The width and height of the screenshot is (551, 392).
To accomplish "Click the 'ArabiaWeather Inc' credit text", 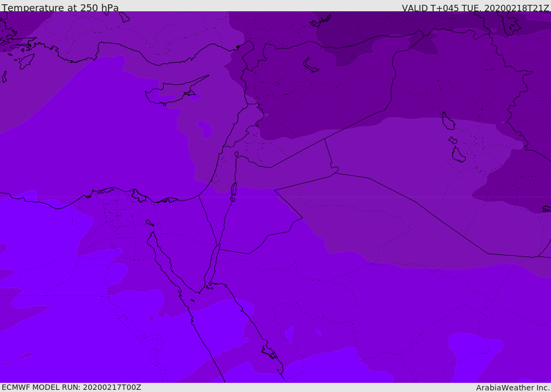I will click(x=512, y=388).
